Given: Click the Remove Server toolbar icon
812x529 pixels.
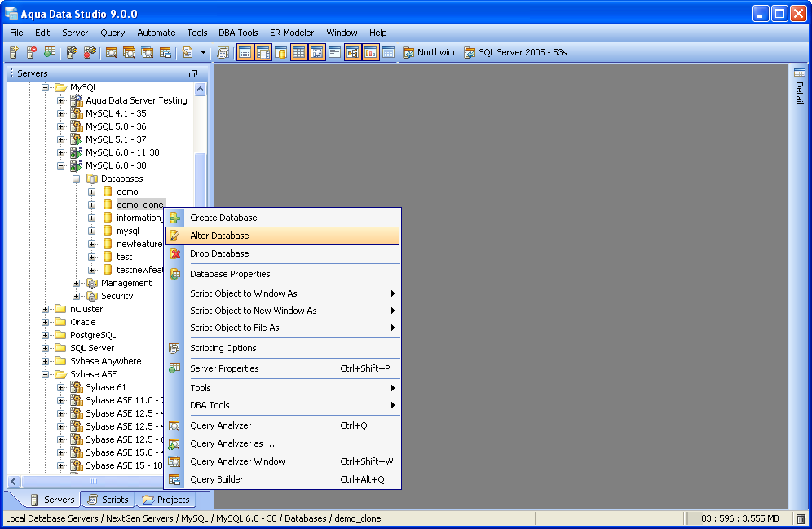Looking at the screenshot, I should pyautogui.click(x=32, y=52).
